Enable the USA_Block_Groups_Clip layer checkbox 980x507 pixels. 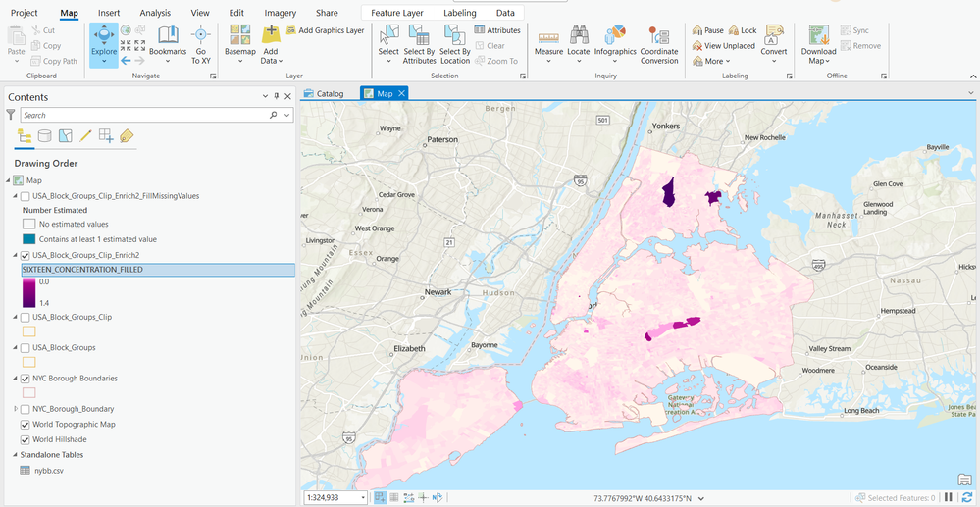(25, 317)
